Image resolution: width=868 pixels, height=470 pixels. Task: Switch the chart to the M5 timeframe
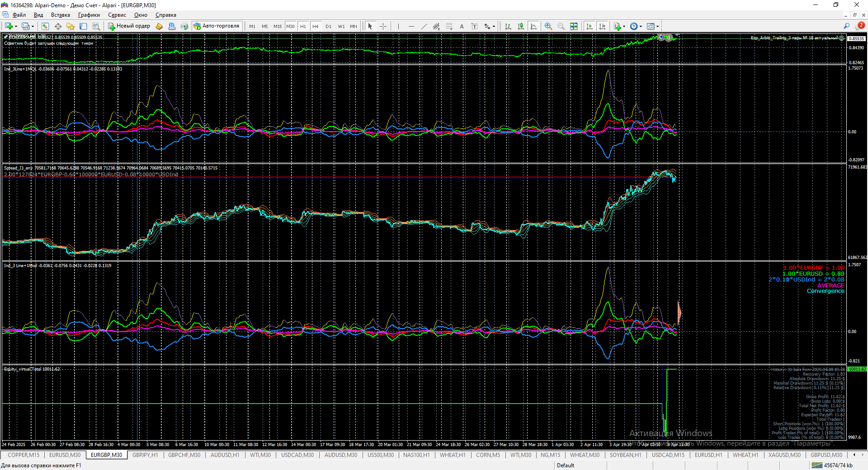(265, 26)
